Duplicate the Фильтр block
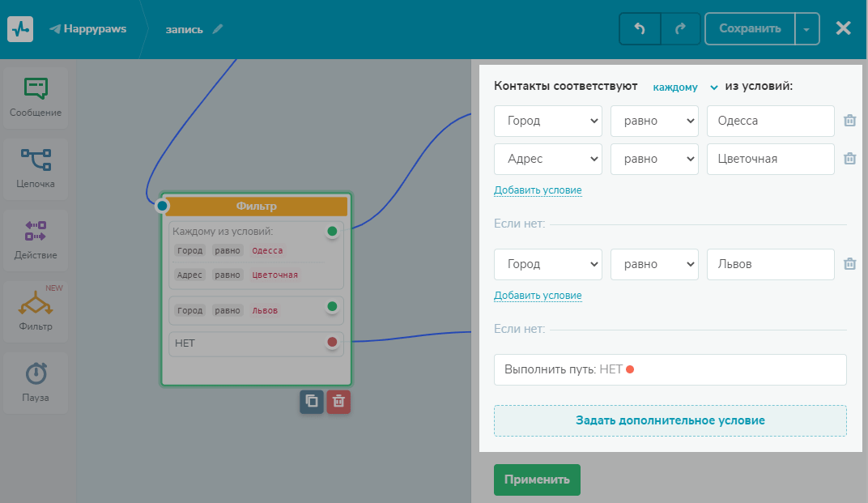The width and height of the screenshot is (868, 503). click(x=312, y=402)
